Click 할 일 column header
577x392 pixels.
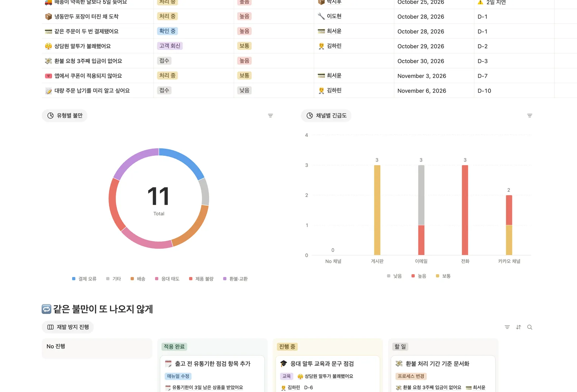[400, 347]
